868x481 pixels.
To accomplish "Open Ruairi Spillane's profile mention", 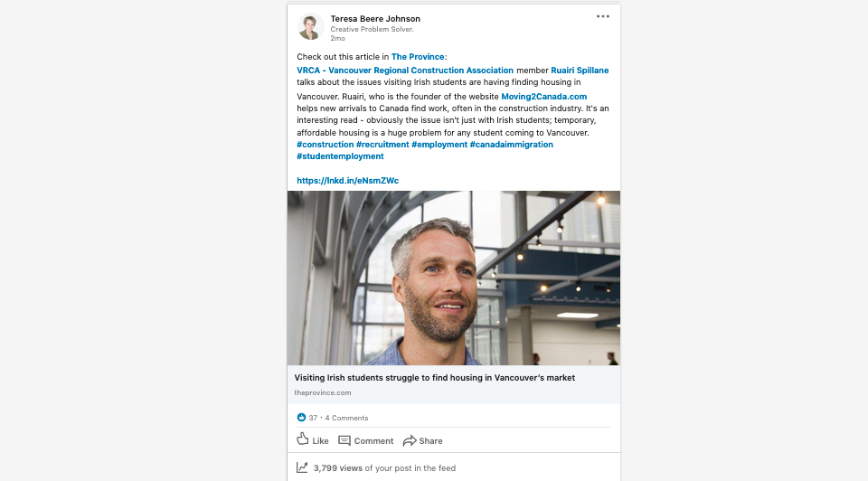I will click(580, 71).
